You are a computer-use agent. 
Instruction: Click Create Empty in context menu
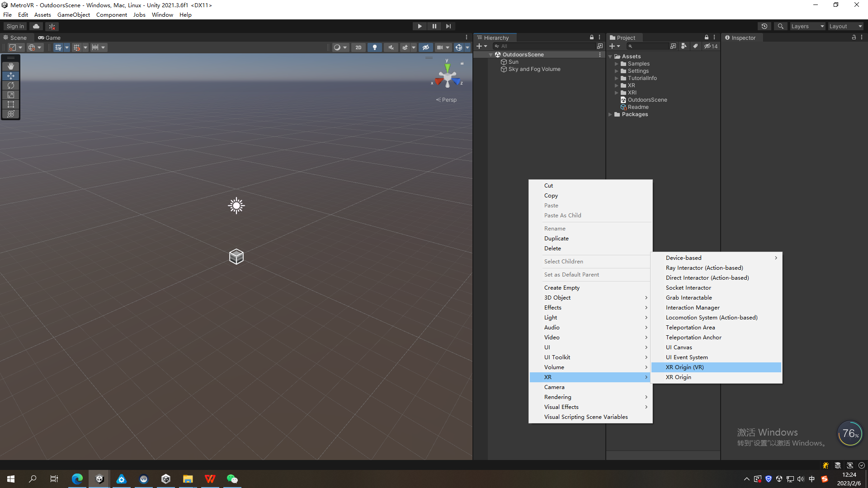[x=561, y=288]
